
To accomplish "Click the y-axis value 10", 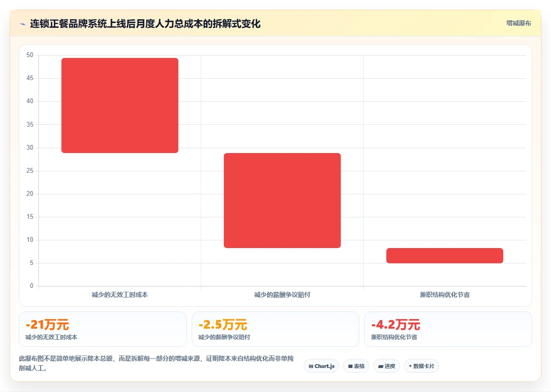I will pos(30,240).
